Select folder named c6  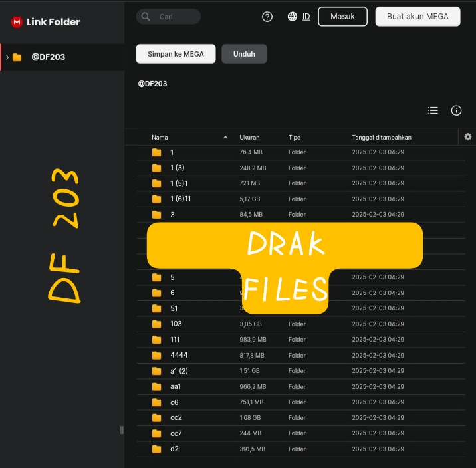tap(301, 402)
